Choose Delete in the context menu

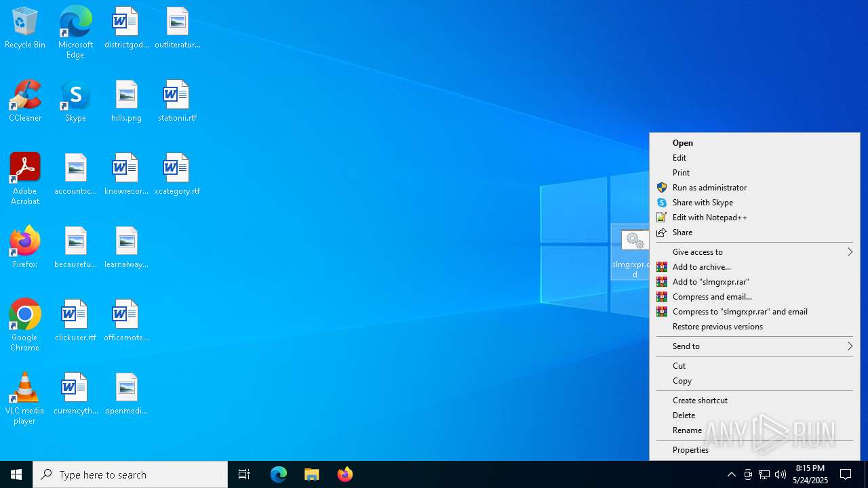(755, 415)
